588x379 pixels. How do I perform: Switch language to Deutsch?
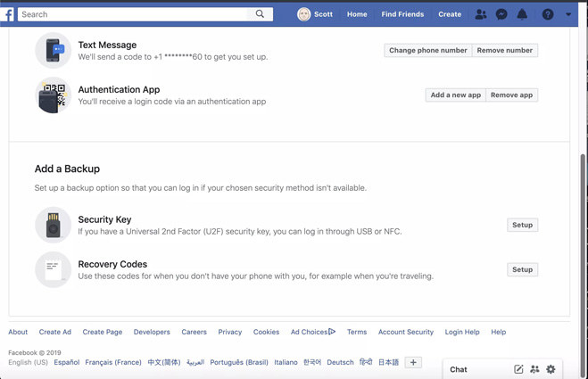tap(340, 362)
